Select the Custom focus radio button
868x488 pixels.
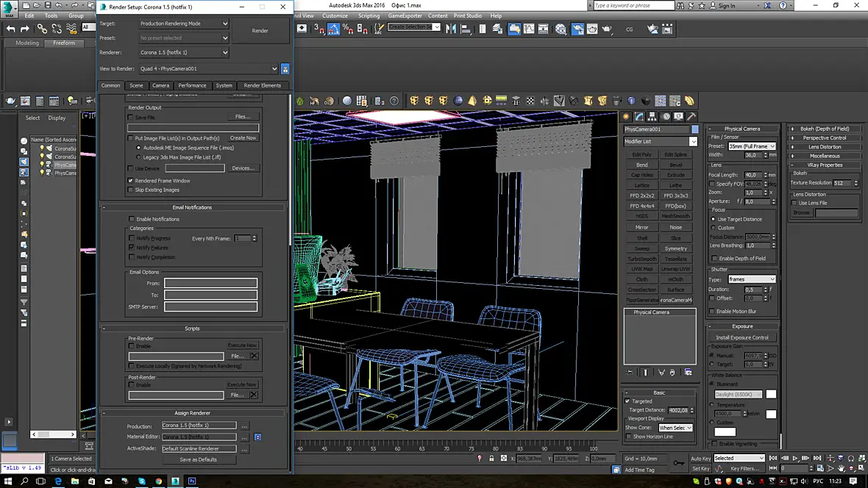(x=713, y=228)
